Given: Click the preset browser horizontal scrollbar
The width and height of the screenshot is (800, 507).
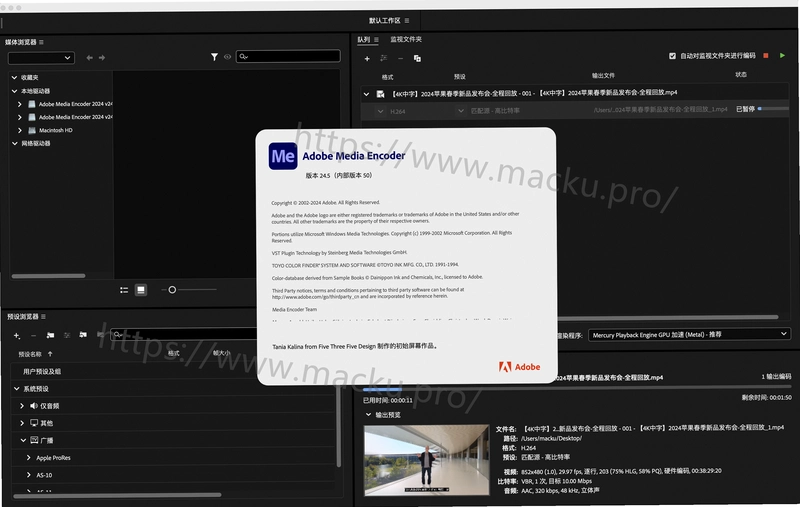Looking at the screenshot, I should coord(117,495).
